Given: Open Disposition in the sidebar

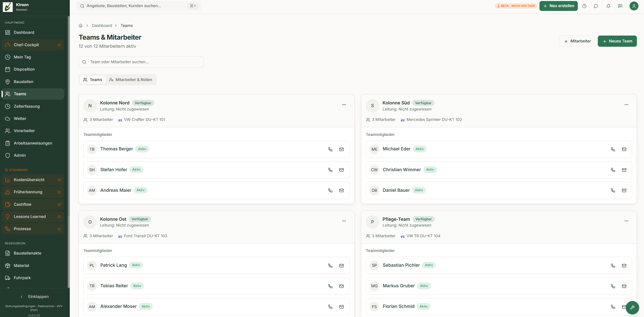Looking at the screenshot, I should [33, 69].
